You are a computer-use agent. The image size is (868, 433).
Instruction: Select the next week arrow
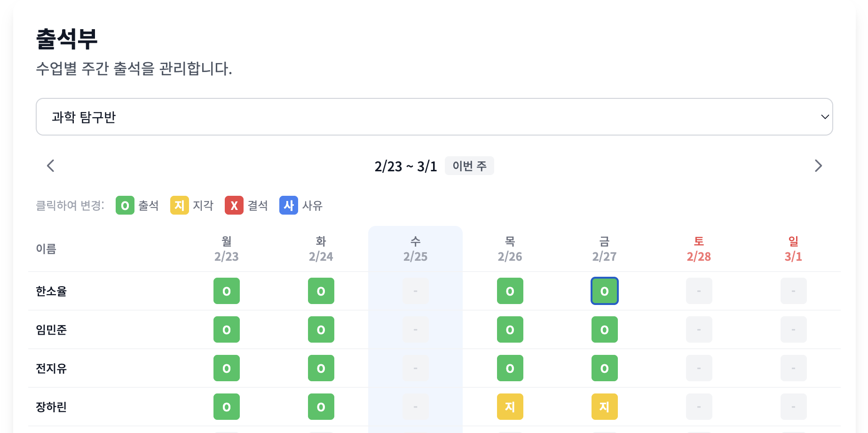pyautogui.click(x=819, y=166)
